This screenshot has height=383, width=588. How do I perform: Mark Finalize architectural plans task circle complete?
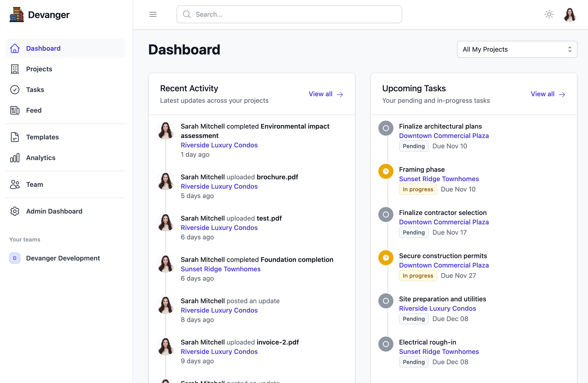385,128
